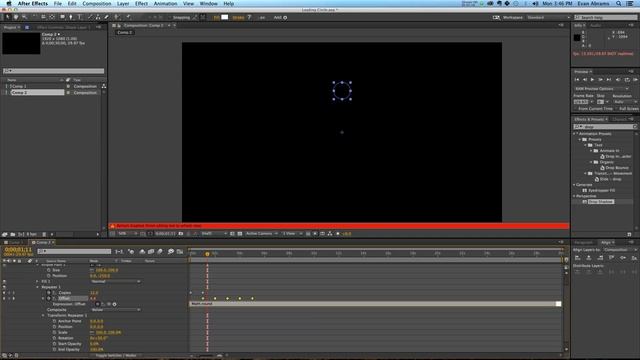Select the Drop Bounce preset
This screenshot has width=640, height=360.
(x=617, y=168)
